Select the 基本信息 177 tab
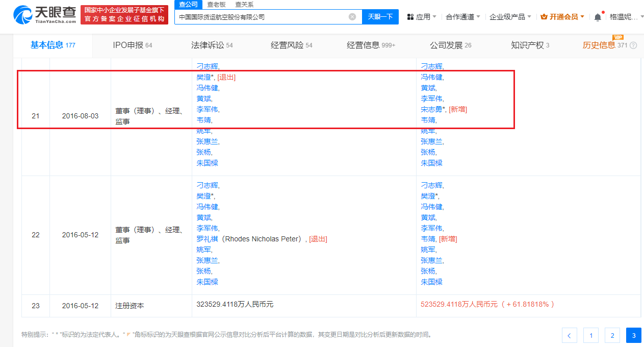Screen dimensions: 644x347 53,45
